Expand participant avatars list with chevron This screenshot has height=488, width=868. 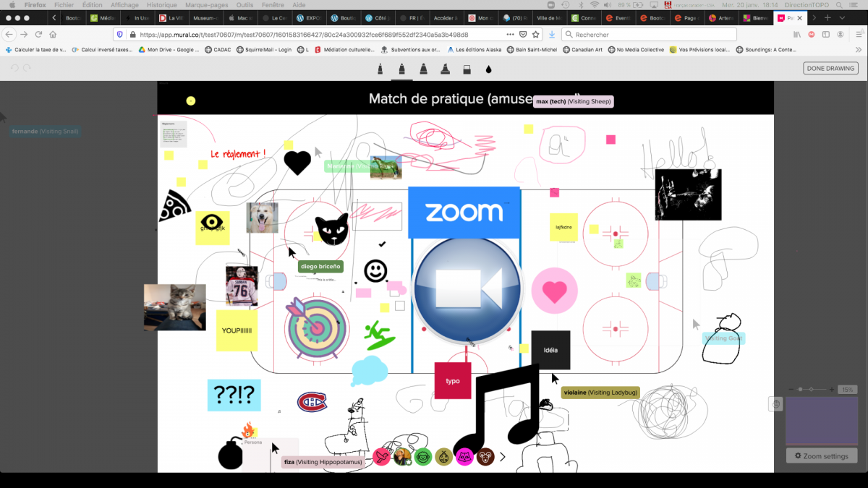coord(503,457)
